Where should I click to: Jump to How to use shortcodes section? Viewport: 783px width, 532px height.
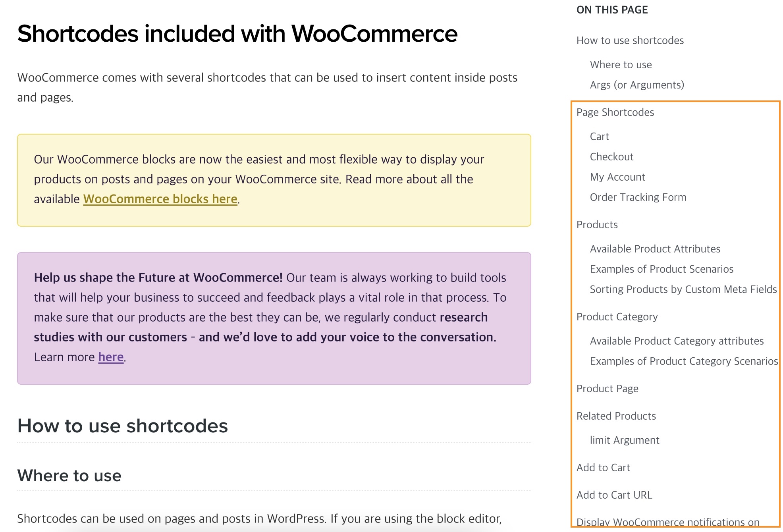(630, 40)
